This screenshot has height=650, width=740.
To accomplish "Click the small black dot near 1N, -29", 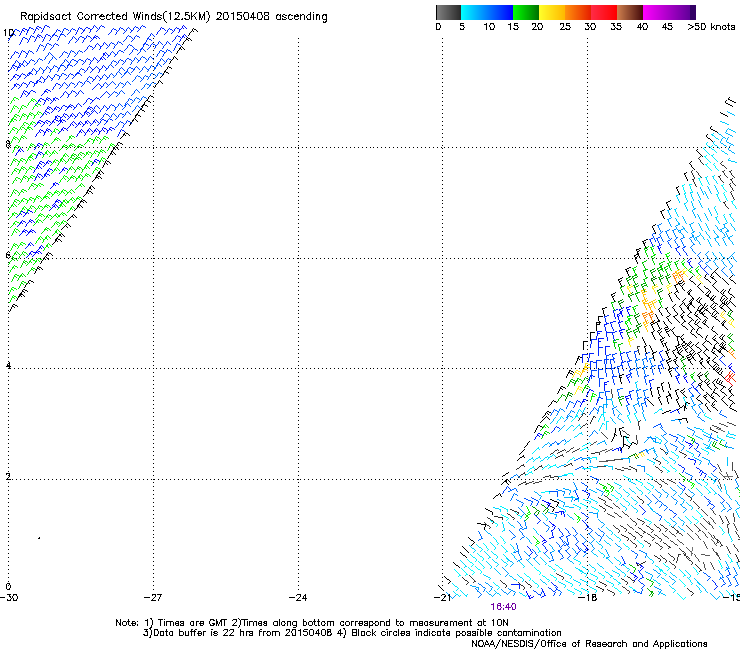I will coord(39,538).
